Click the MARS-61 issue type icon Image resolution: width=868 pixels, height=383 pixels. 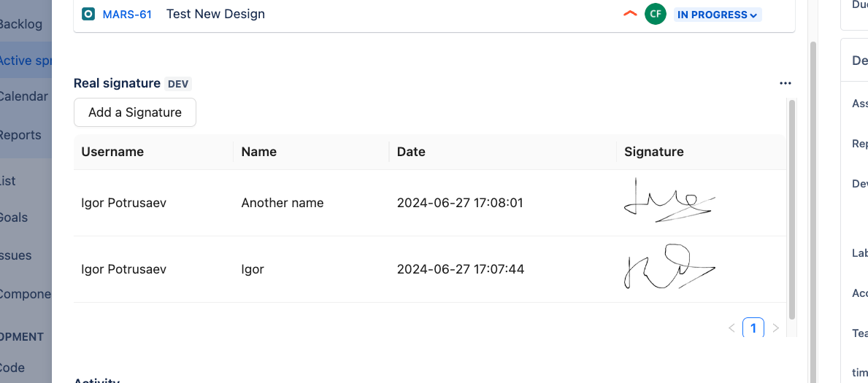(x=88, y=15)
